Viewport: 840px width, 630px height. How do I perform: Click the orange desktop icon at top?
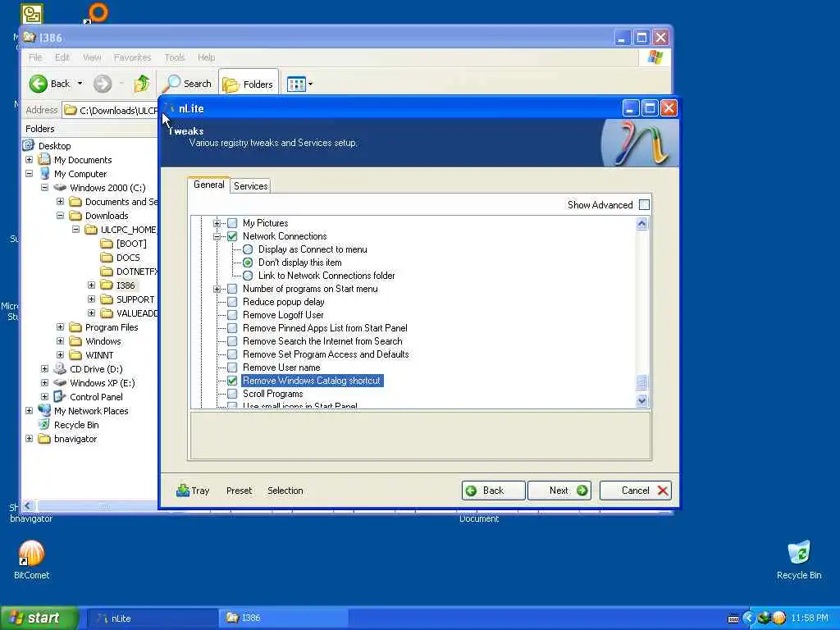[98, 11]
